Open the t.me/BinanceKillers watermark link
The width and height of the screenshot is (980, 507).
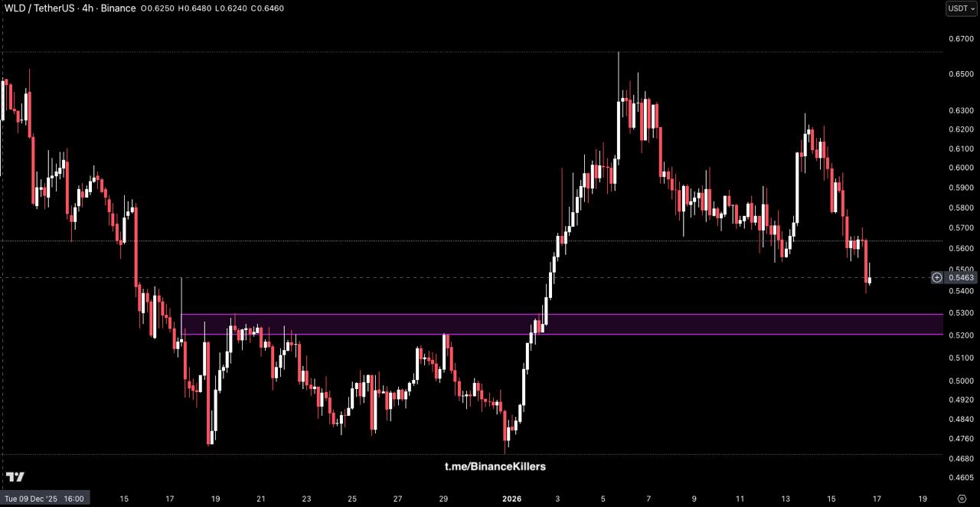tap(495, 466)
